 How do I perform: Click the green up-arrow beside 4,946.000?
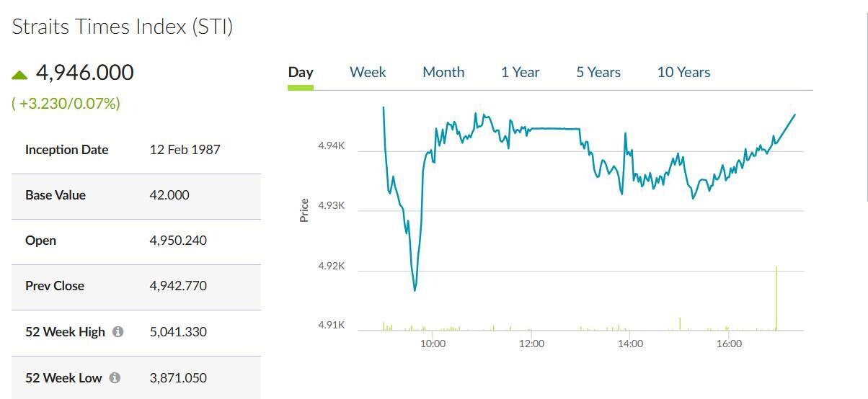coord(19,74)
